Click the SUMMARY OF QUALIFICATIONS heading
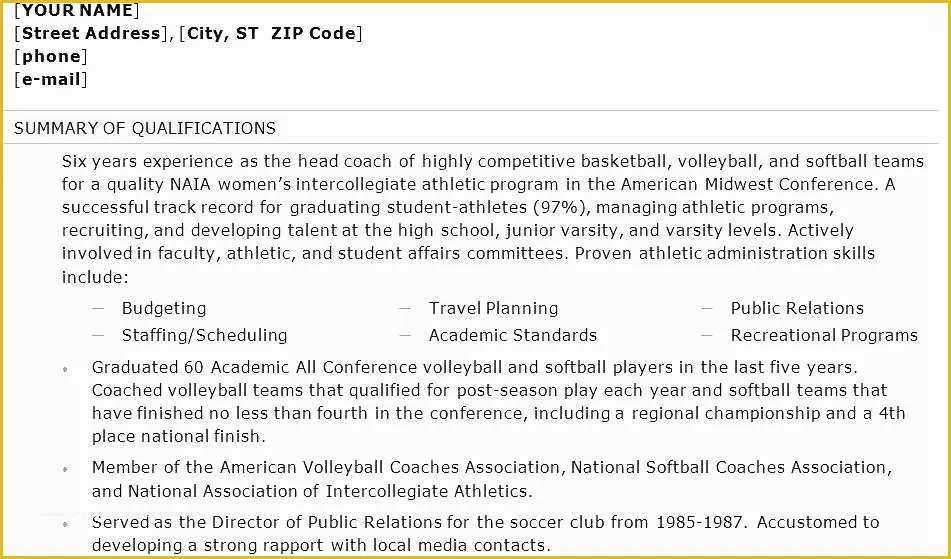 coord(144,128)
